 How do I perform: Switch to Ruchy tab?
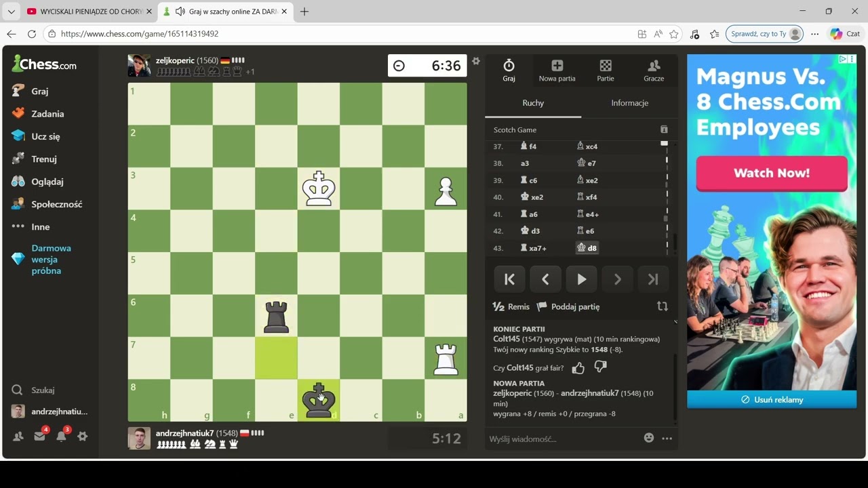coord(533,103)
